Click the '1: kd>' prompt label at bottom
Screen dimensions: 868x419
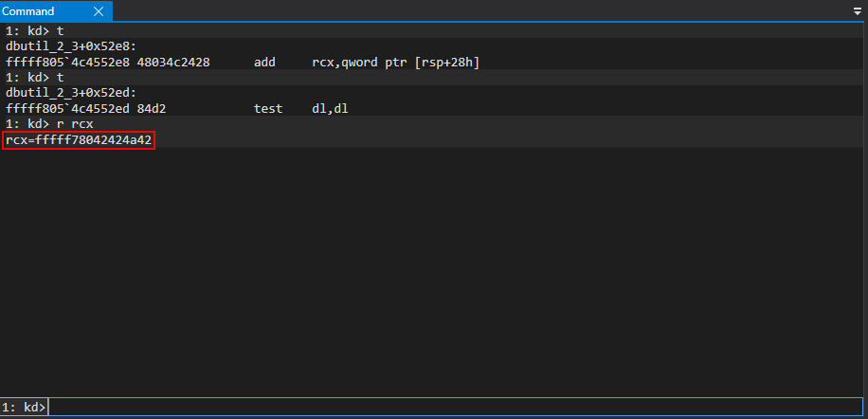pos(24,407)
